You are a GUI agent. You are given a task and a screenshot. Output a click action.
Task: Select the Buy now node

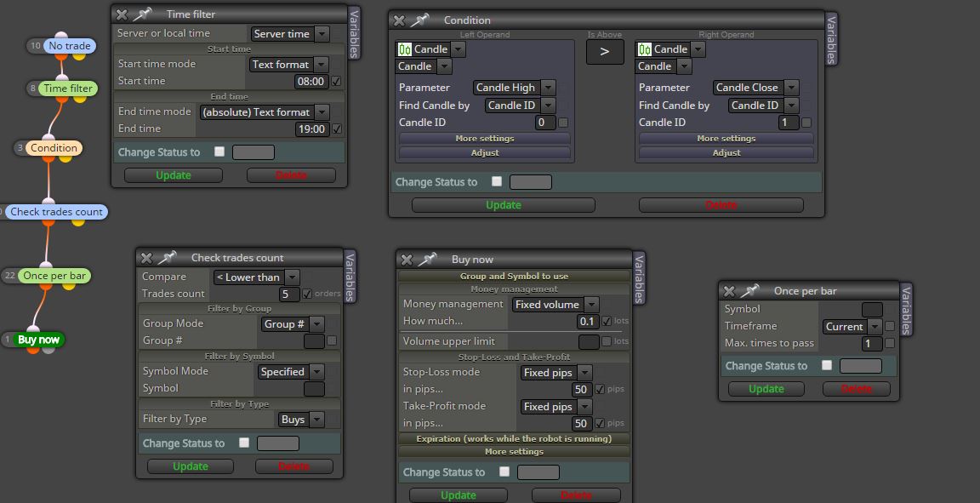click(38, 340)
